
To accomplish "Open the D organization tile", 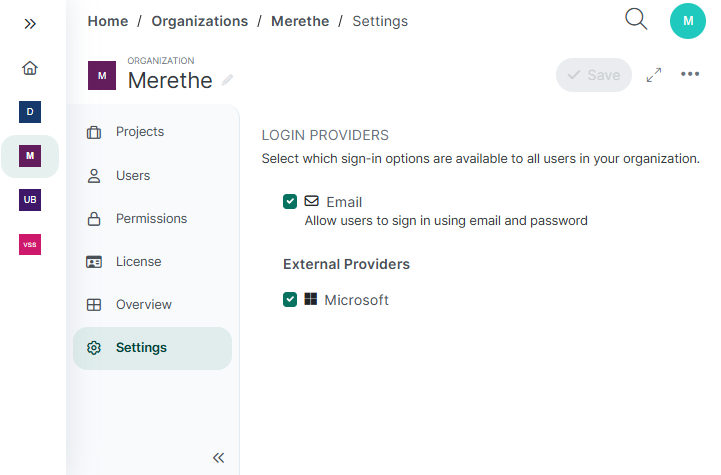I will (30, 112).
